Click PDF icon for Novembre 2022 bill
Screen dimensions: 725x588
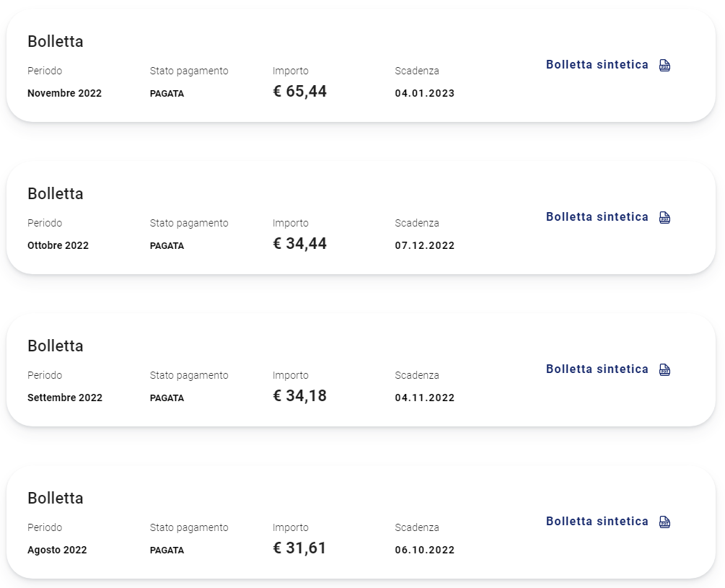(x=664, y=65)
